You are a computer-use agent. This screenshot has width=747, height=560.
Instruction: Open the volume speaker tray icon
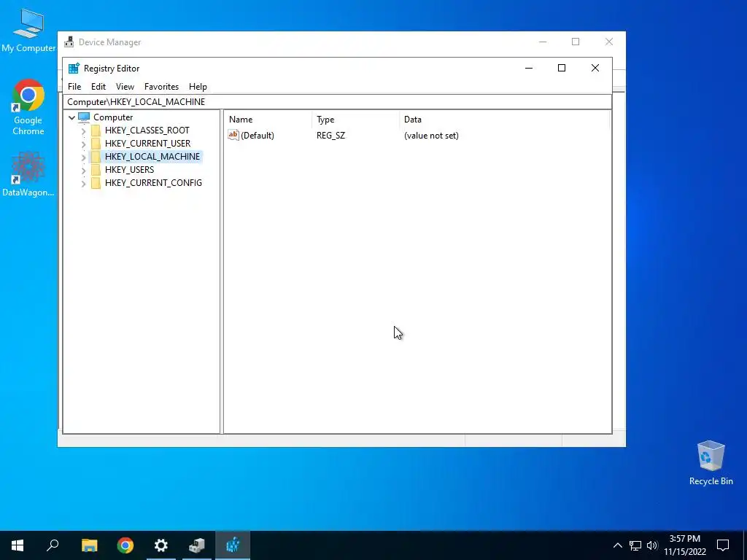click(x=652, y=545)
